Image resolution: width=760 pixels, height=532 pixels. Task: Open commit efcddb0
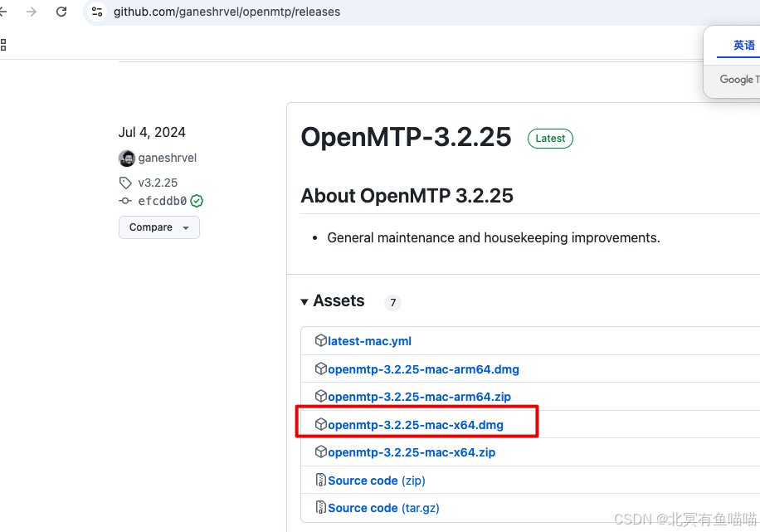[163, 201]
